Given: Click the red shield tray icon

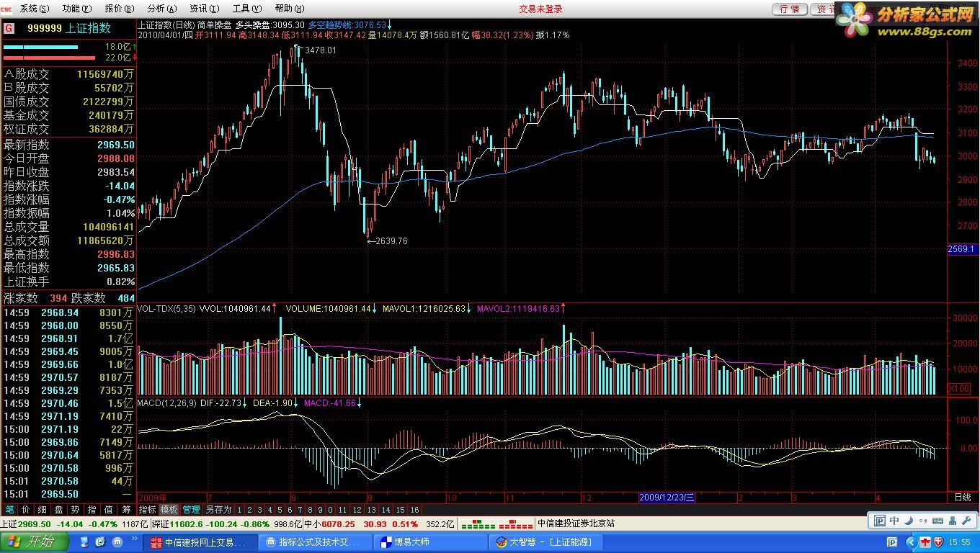Looking at the screenshot, I should click(x=938, y=542).
